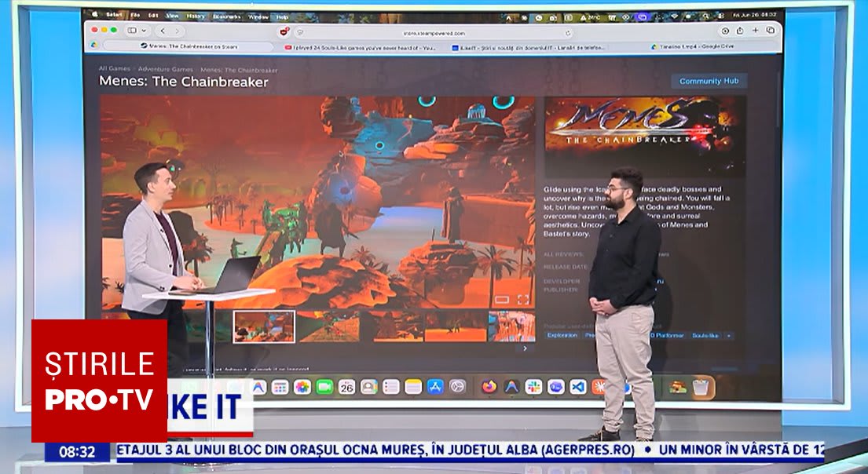Image resolution: width=868 pixels, height=474 pixels.
Task: Toggle the Safari sidebar button
Action: [x=132, y=31]
